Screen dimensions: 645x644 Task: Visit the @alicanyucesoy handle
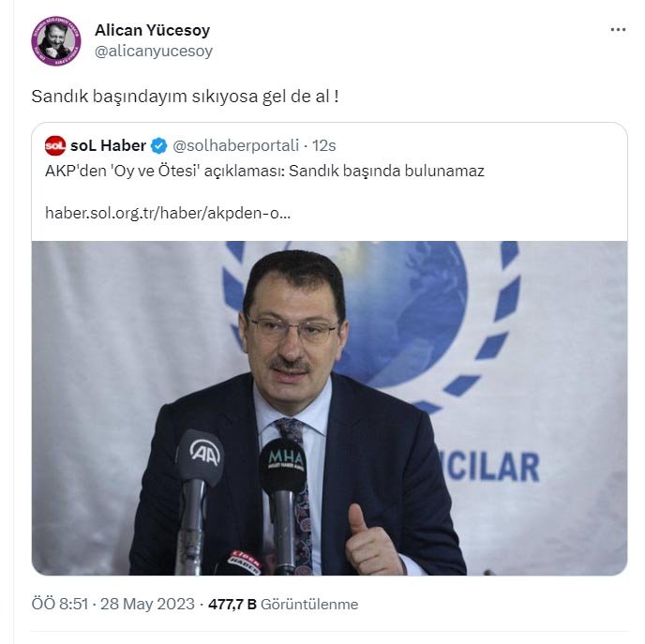tap(154, 51)
